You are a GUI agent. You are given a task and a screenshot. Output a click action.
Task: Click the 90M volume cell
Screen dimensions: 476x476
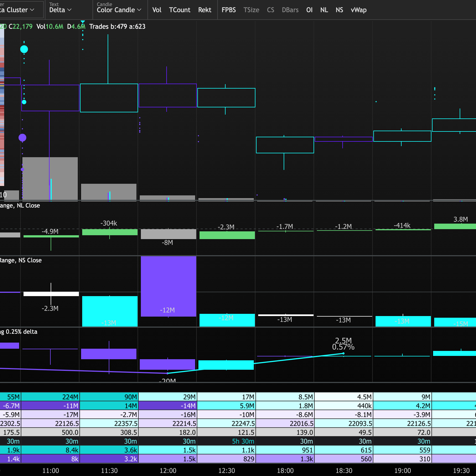coord(109,397)
